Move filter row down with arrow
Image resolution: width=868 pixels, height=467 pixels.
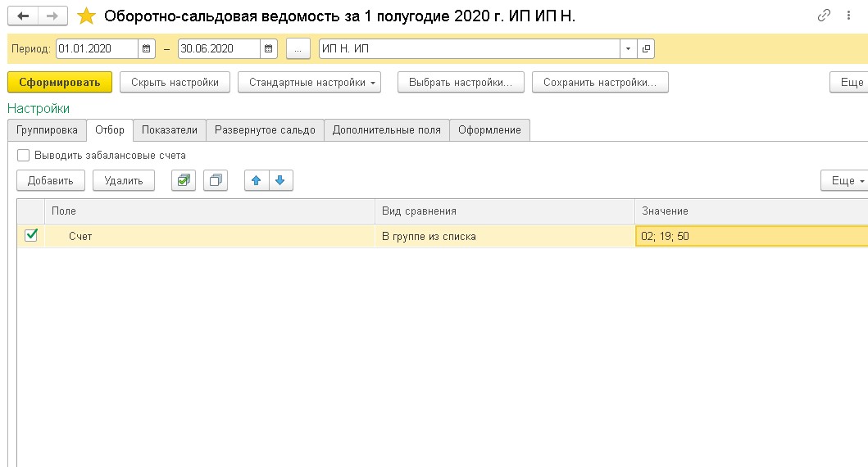pos(279,180)
